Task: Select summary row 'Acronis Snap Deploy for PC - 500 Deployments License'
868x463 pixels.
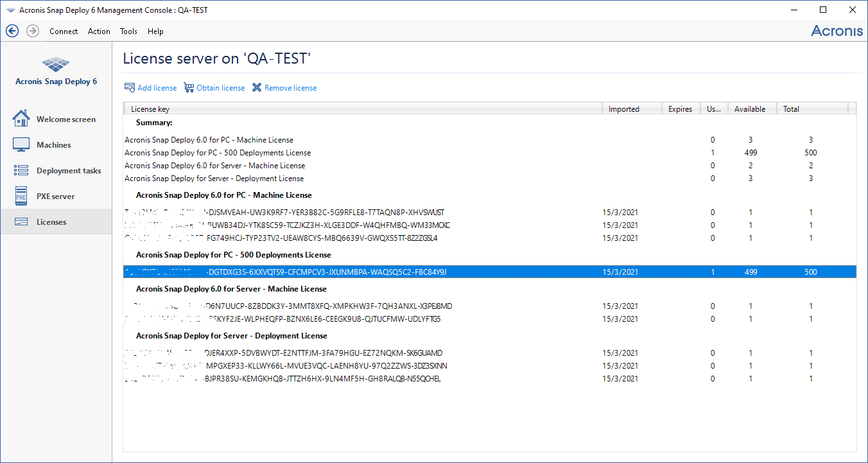Action: (x=489, y=153)
